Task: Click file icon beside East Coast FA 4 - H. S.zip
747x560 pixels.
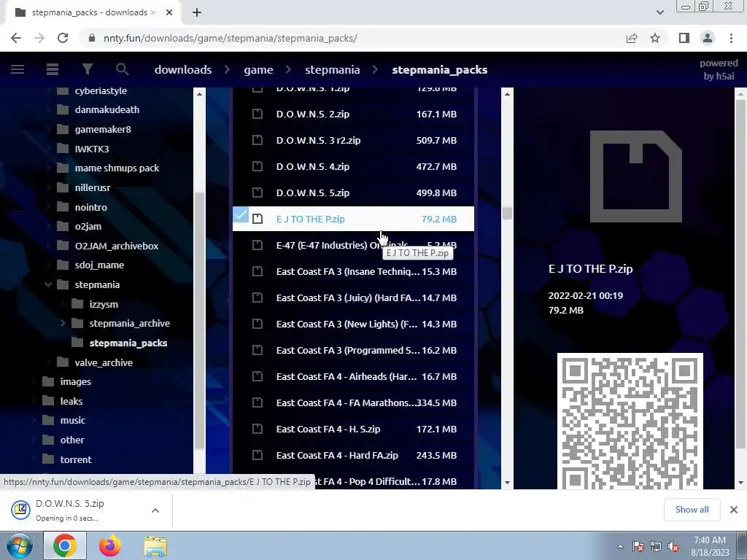Action: point(258,429)
